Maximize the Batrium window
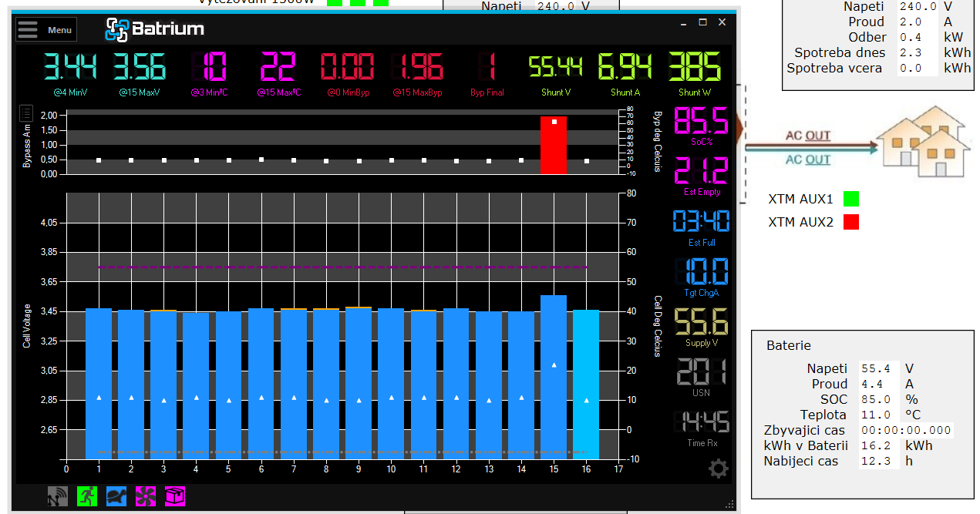 click(702, 22)
